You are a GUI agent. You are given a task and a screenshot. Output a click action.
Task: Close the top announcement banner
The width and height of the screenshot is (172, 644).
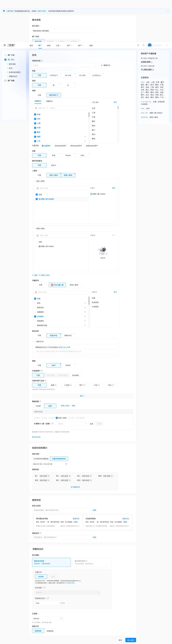[168, 11]
